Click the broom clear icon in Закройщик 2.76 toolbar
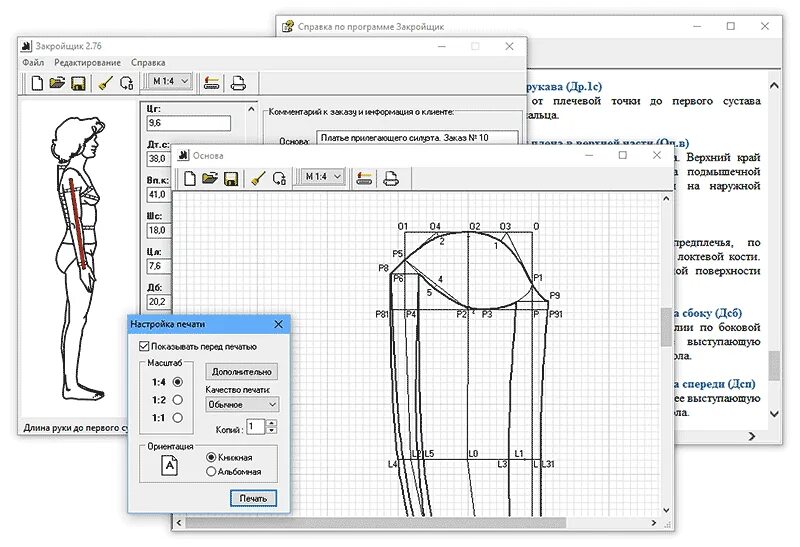The width and height of the screenshot is (800, 547). click(106, 83)
